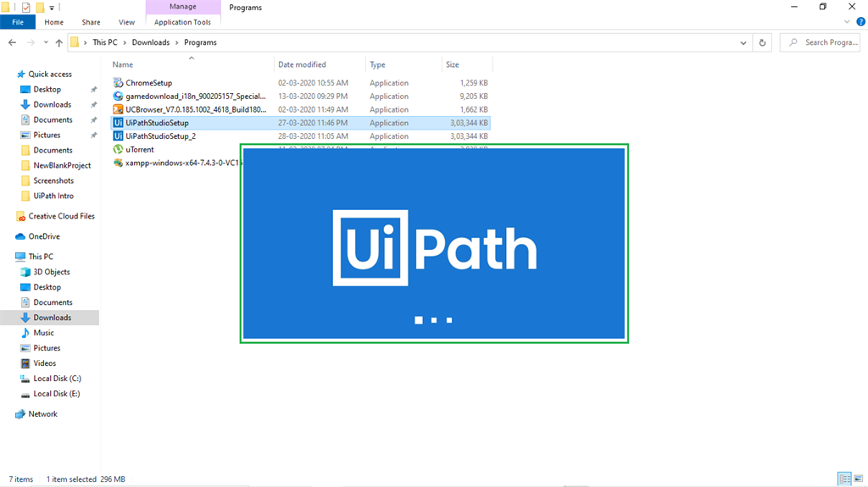
Task: Open Customize Quick Access Toolbar dropdown
Action: [52, 8]
